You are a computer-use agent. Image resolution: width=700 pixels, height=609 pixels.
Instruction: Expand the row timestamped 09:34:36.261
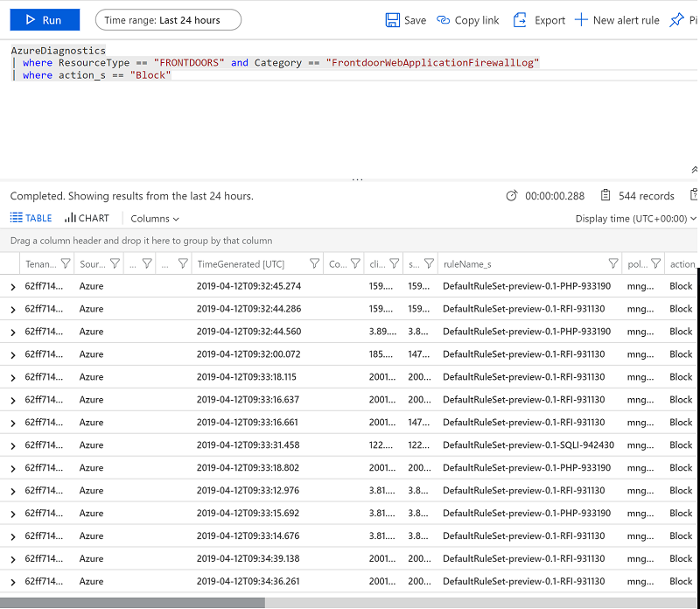13,582
